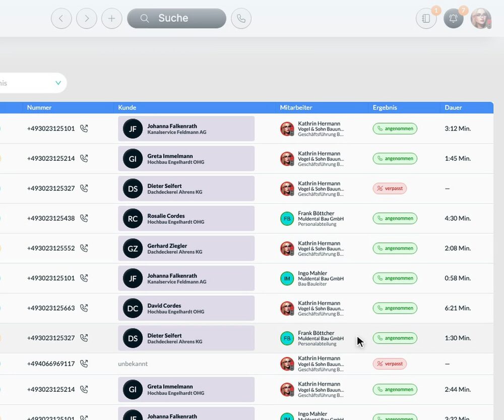This screenshot has width=504, height=420.
Task: Open Johanna Falkenrath card in the 3:12 Min. row
Action: coord(186,129)
